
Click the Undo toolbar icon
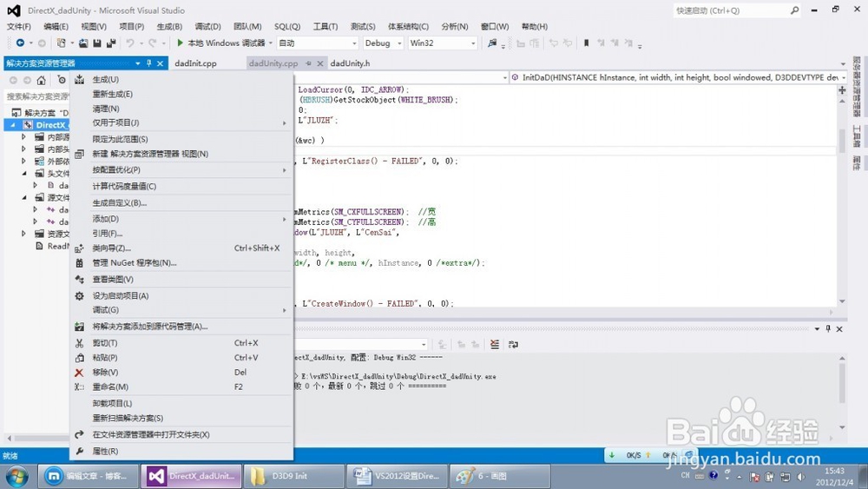coord(130,43)
